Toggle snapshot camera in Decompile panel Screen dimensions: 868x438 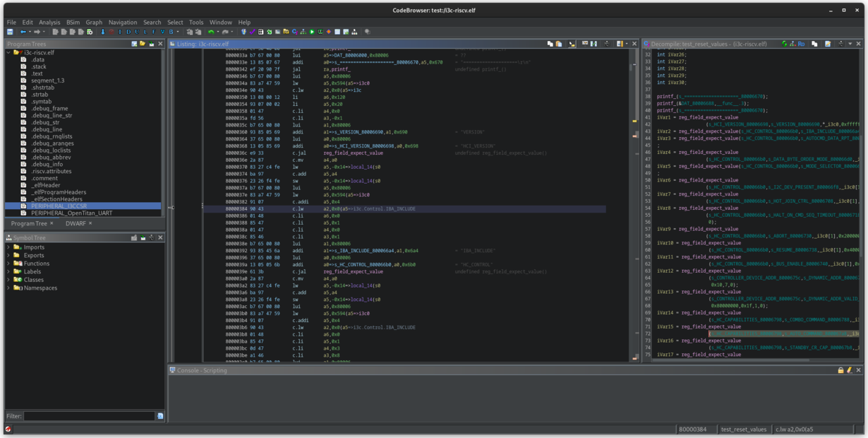click(x=841, y=44)
